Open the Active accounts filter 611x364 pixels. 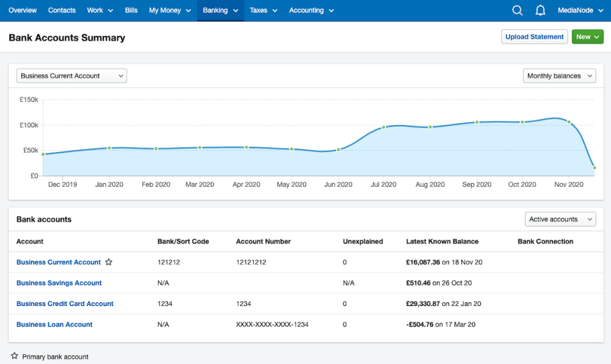tap(560, 219)
